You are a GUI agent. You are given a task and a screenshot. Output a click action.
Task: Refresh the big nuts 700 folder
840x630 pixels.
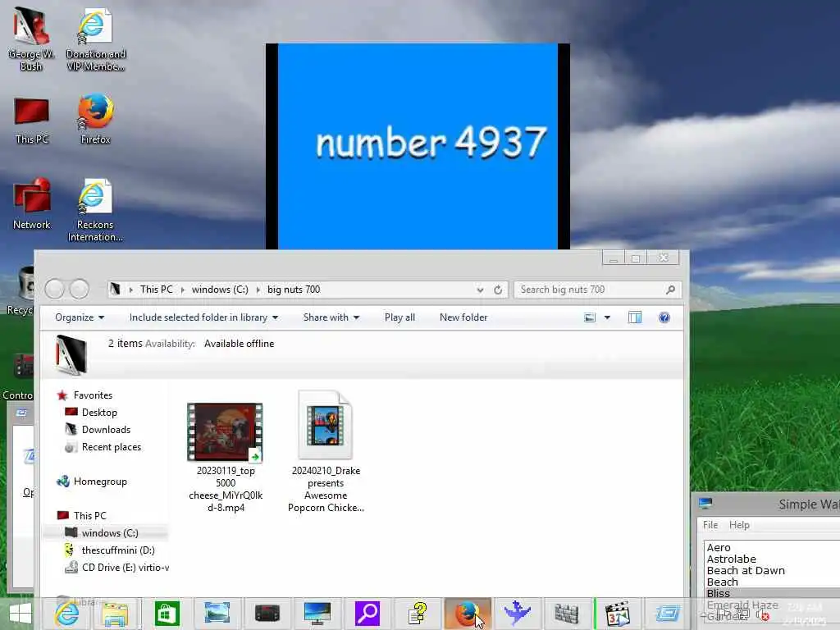[x=498, y=290]
